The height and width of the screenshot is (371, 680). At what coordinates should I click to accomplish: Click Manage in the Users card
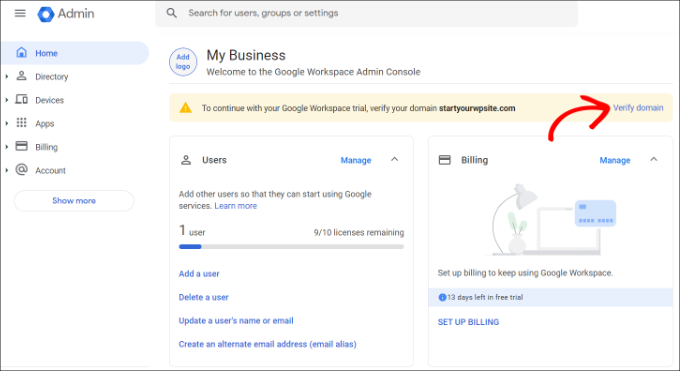click(356, 160)
